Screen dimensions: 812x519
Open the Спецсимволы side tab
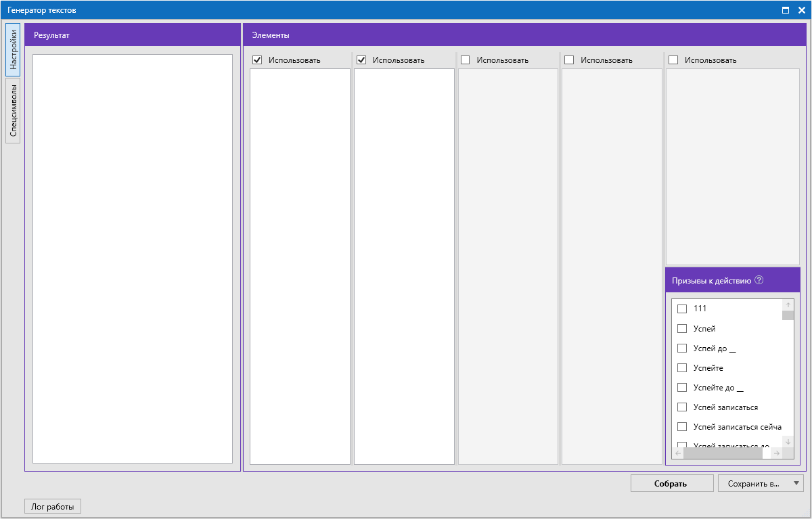coord(13,111)
